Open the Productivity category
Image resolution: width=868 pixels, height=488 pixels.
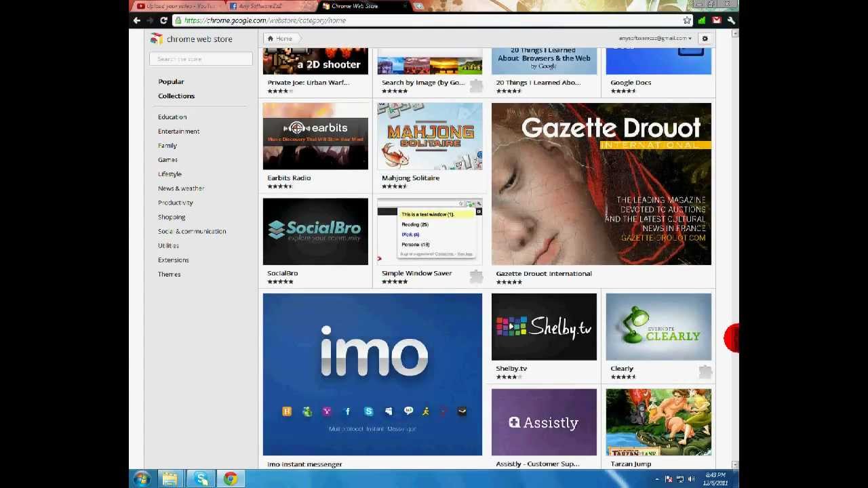[x=175, y=203]
